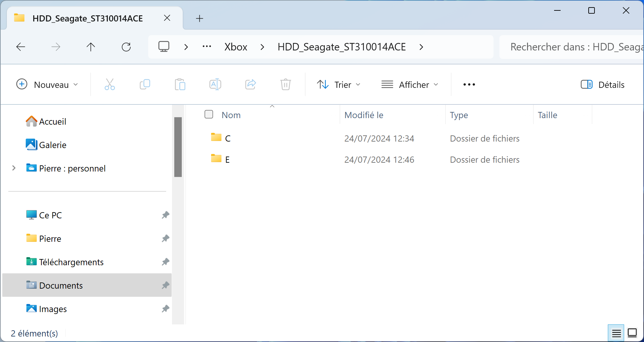Click the pin icon next to Documents

[x=165, y=285]
